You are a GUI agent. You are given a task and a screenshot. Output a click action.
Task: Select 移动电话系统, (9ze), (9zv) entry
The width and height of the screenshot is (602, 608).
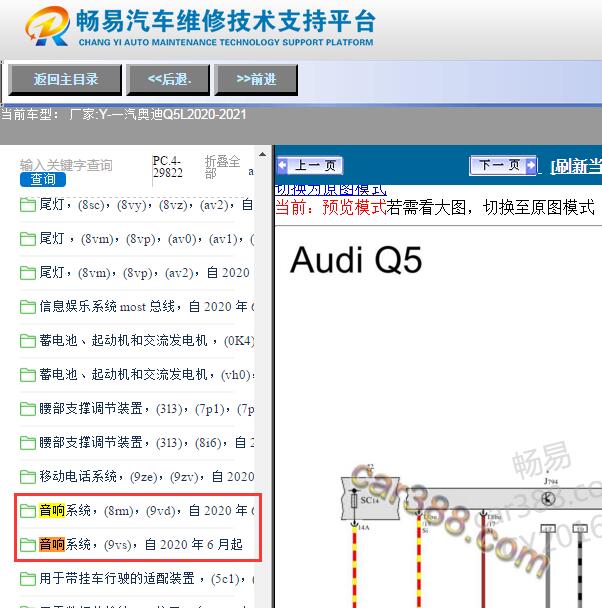(x=147, y=477)
